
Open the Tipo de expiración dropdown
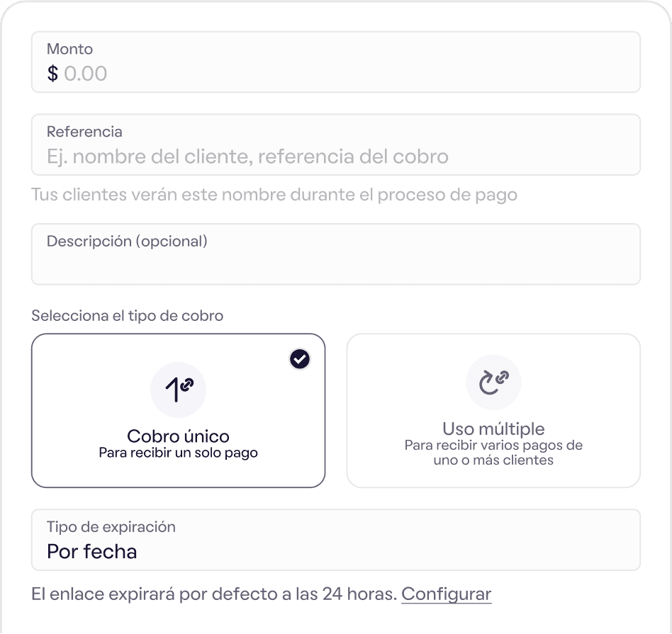(336, 540)
